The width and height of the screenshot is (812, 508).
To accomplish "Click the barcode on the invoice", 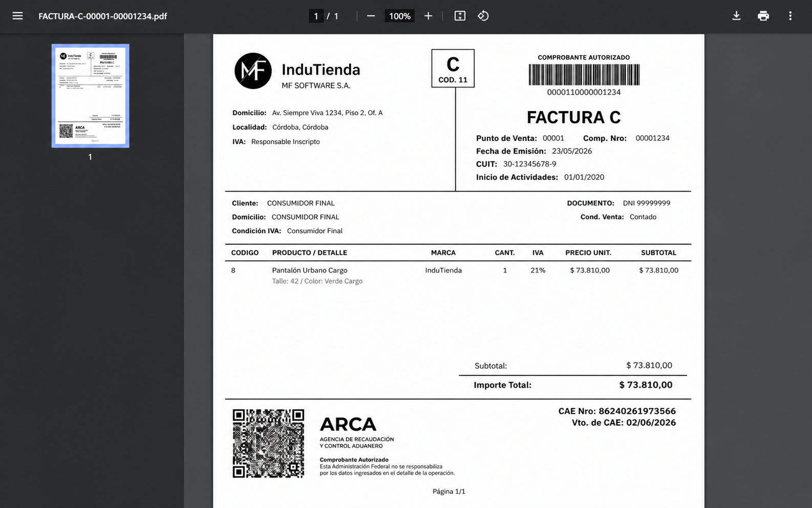I will click(584, 75).
